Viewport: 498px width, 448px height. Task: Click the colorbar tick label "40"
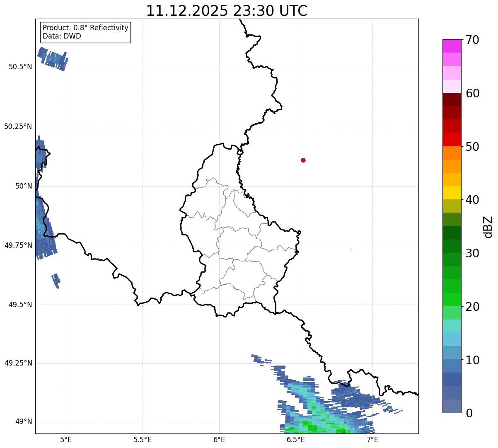click(x=472, y=200)
